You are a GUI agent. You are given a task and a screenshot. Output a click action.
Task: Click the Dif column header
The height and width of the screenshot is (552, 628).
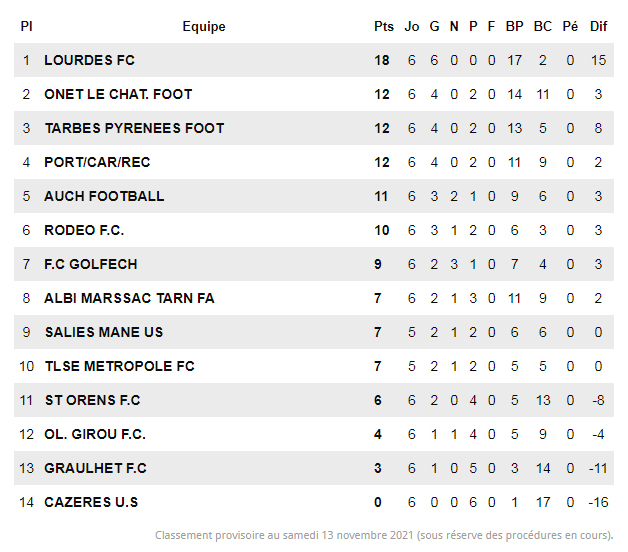coord(598,27)
